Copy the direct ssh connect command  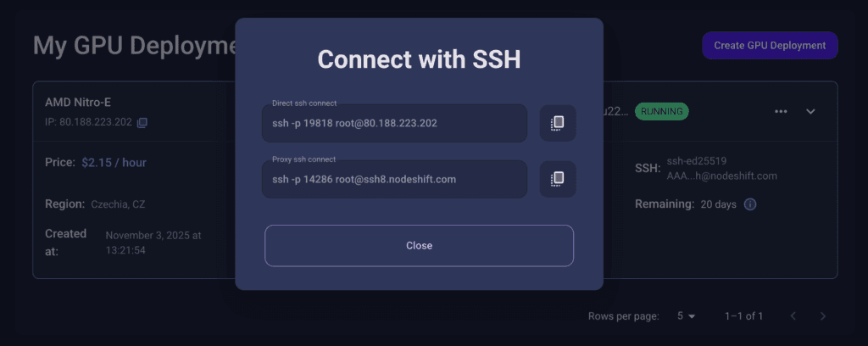click(x=557, y=123)
